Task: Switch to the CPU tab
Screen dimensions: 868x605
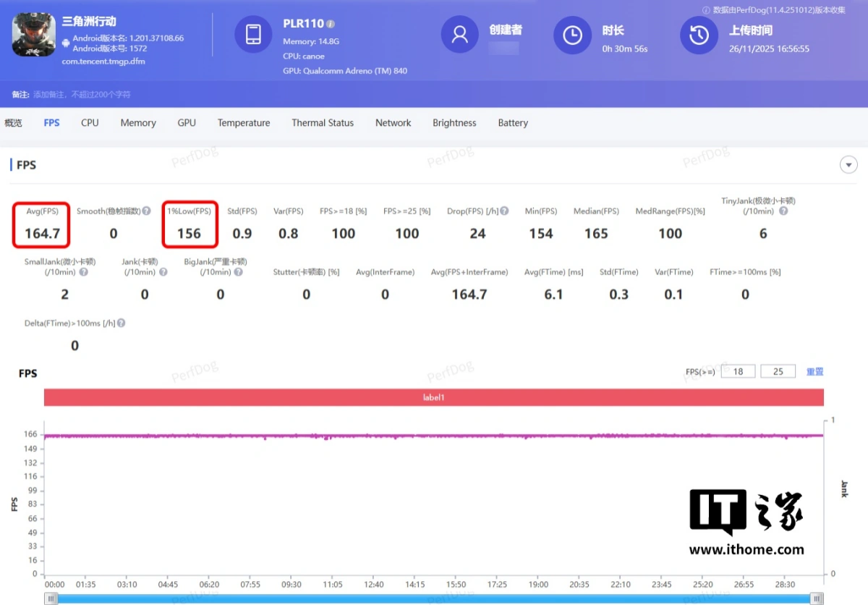Action: 90,123
